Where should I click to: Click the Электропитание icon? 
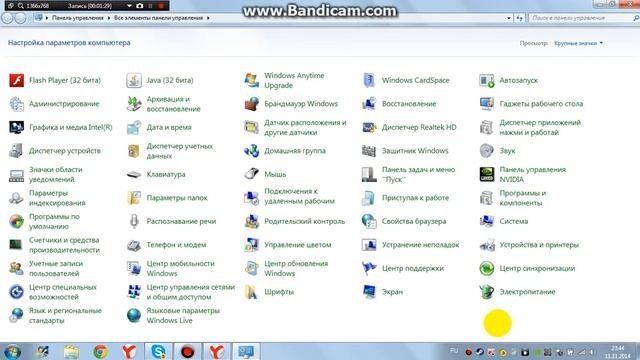pyautogui.click(x=487, y=292)
